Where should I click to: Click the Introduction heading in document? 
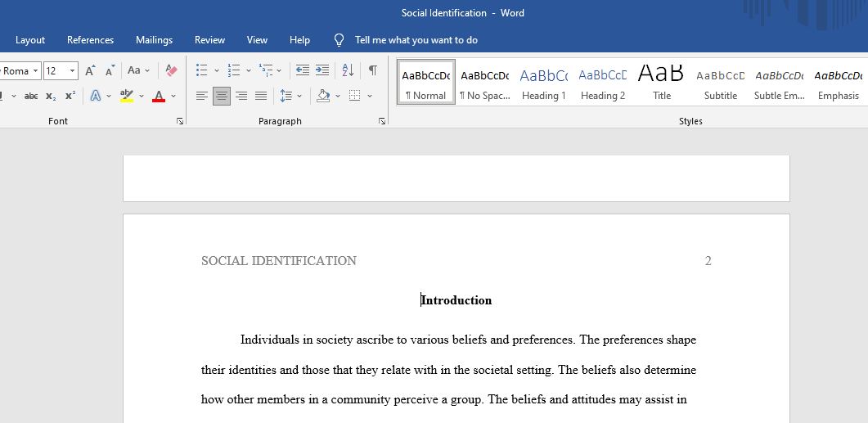[x=456, y=300]
